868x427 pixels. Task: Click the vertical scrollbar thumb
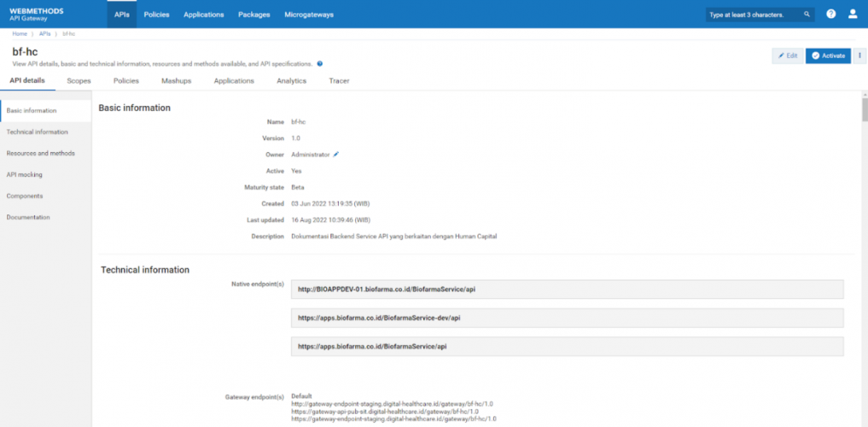[x=865, y=109]
